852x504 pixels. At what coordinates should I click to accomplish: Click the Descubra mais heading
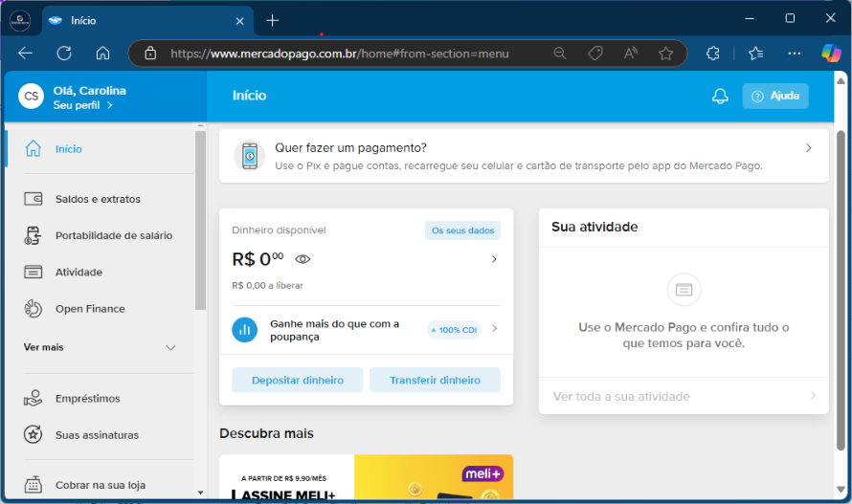pos(266,433)
